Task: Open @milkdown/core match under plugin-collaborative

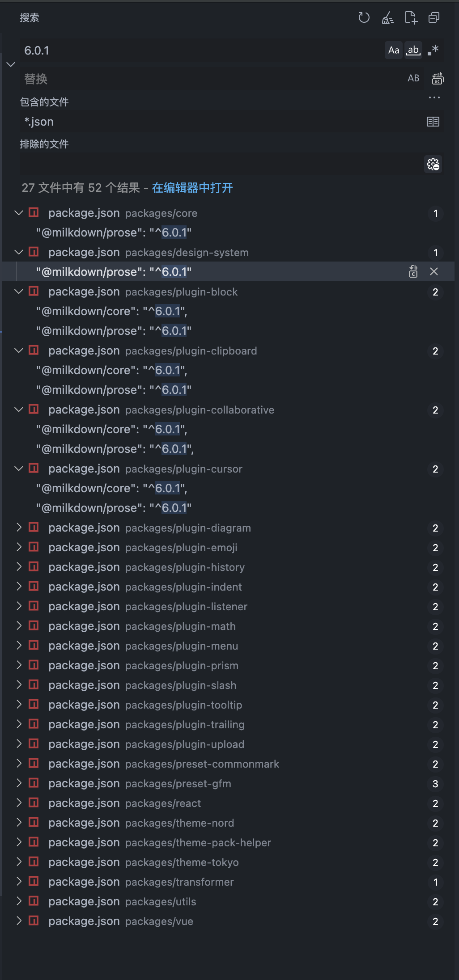Action: [x=112, y=429]
